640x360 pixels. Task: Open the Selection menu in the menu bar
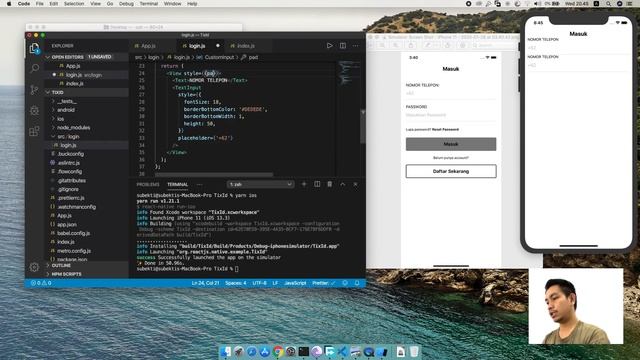(x=74, y=4)
